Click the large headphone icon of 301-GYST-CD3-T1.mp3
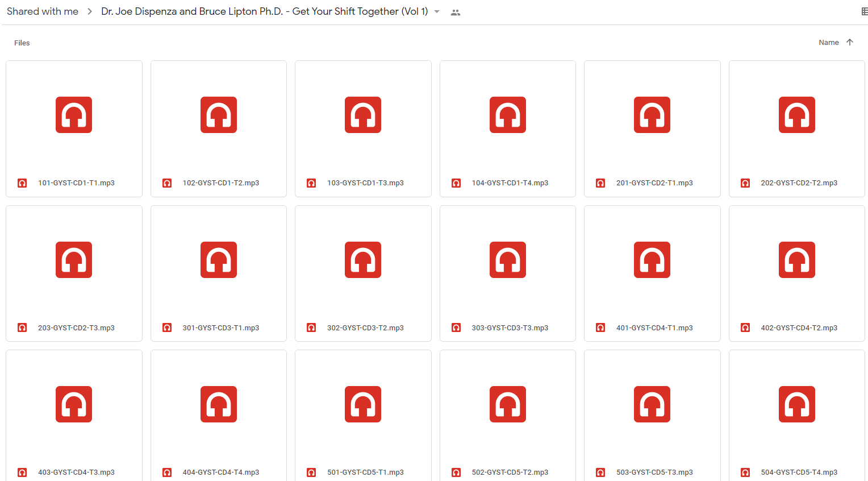Screen dimensions: 868x481 (x=219, y=260)
